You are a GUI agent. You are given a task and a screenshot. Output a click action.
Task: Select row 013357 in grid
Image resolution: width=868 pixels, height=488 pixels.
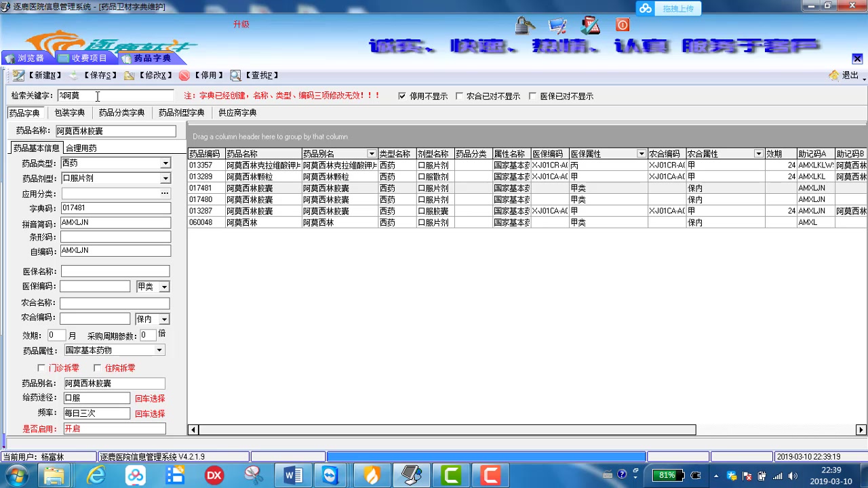point(528,165)
